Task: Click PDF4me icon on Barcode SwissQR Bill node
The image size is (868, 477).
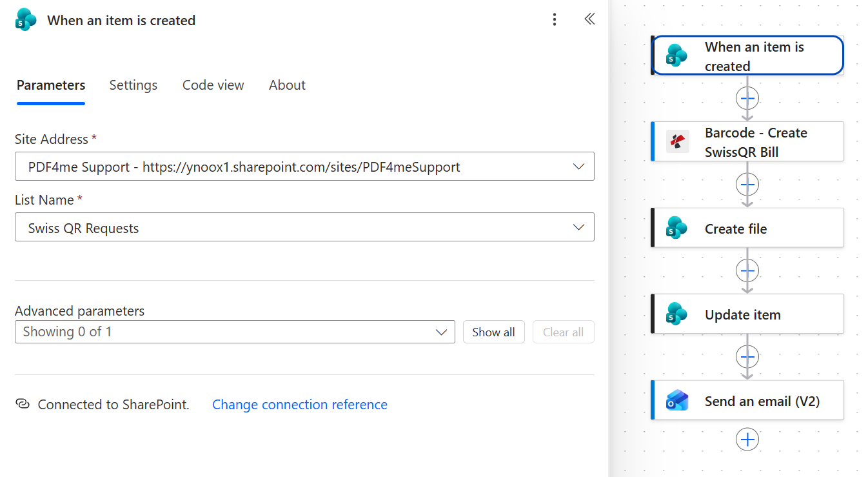Action: click(x=677, y=141)
